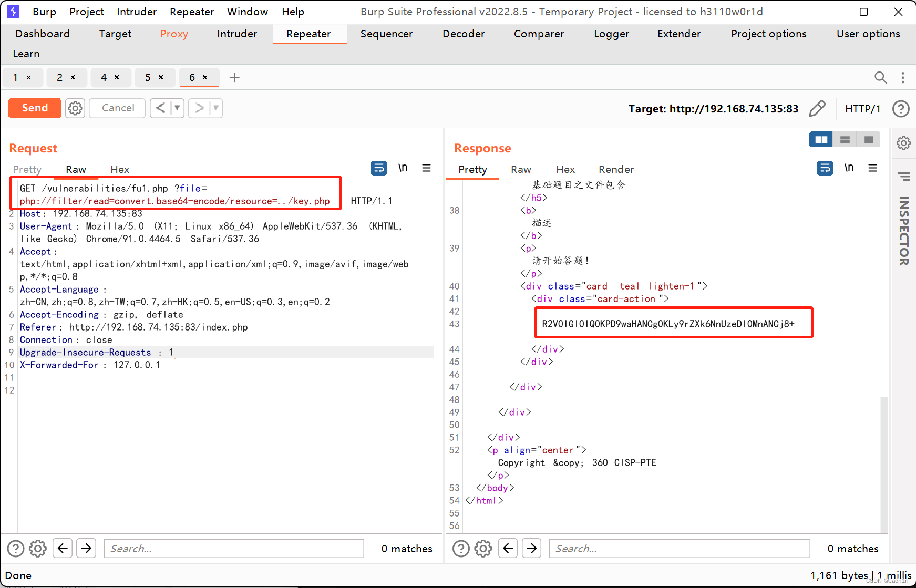The height and width of the screenshot is (588, 916).
Task: Open request search settings gear
Action: (x=38, y=549)
